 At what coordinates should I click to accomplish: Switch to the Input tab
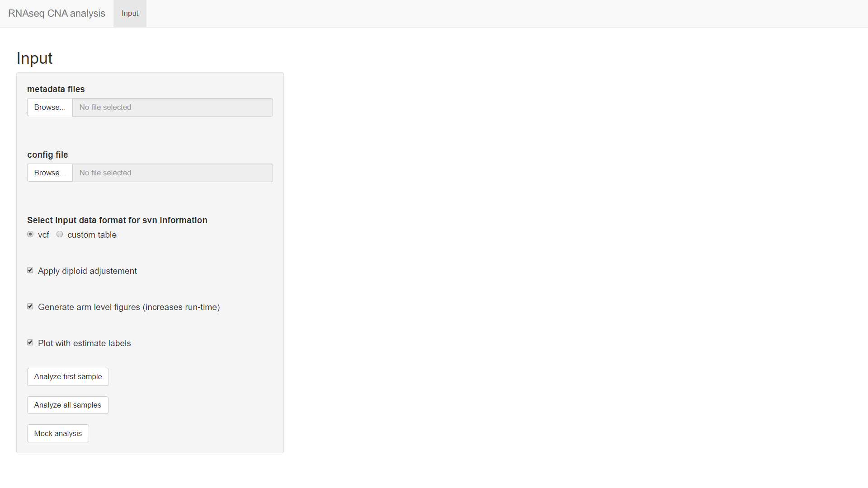(130, 14)
